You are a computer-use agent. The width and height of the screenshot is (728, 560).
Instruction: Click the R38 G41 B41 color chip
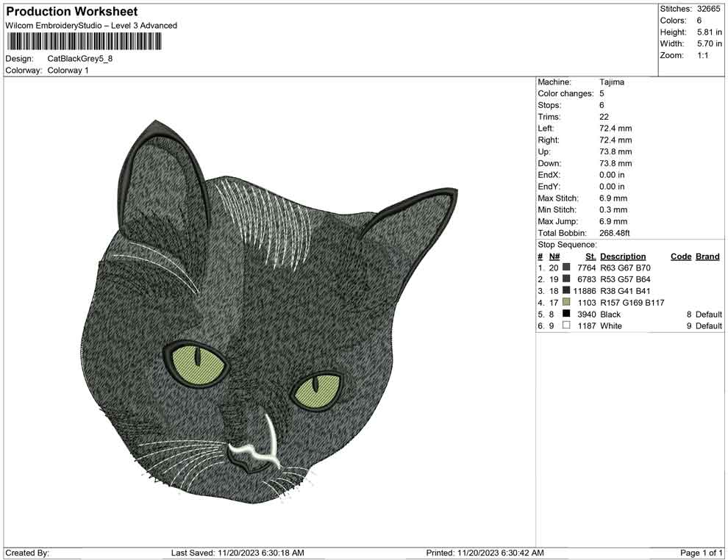coord(565,291)
